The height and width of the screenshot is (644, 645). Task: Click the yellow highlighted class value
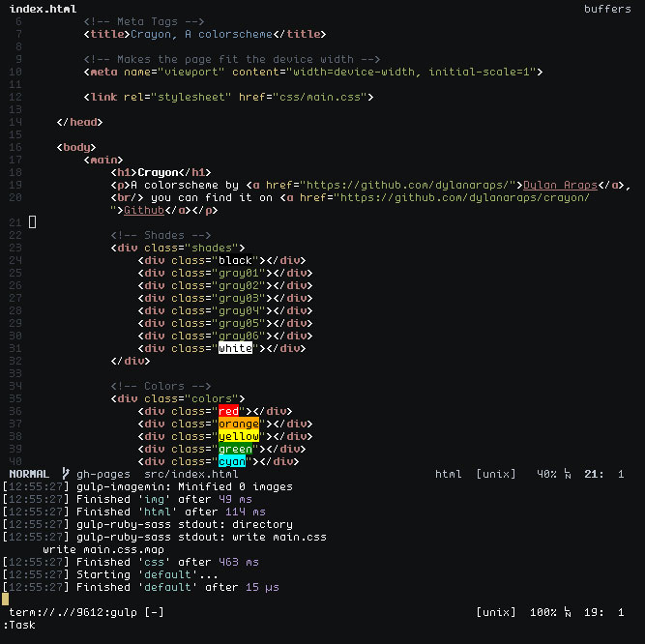238,436
